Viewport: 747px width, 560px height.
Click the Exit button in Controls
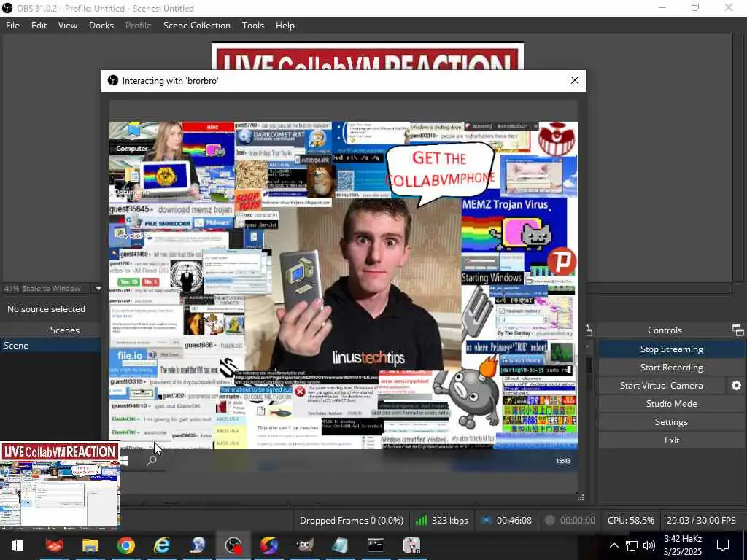(x=671, y=440)
